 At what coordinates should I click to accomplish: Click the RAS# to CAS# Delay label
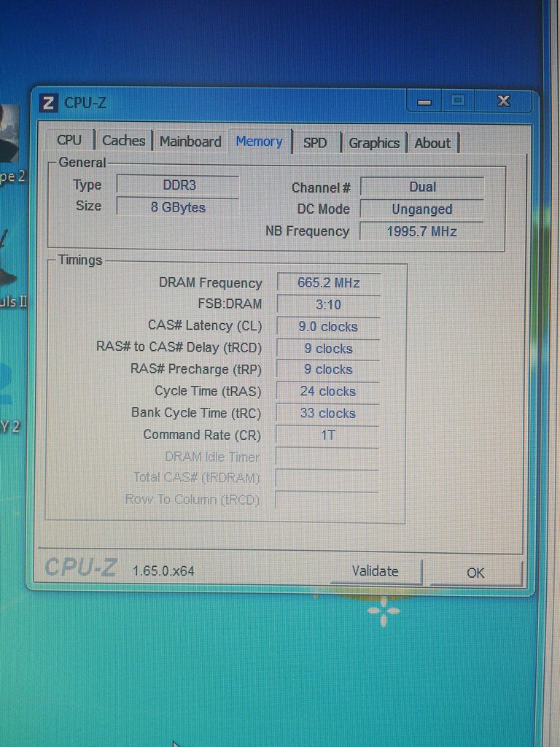pyautogui.click(x=179, y=347)
